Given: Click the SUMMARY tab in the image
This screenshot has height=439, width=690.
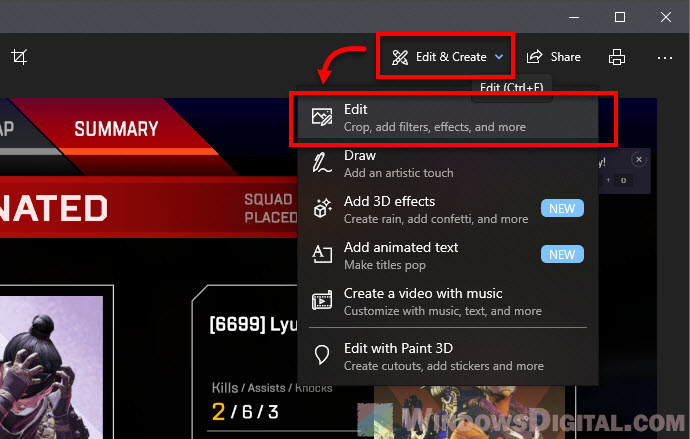Looking at the screenshot, I should pyautogui.click(x=116, y=129).
